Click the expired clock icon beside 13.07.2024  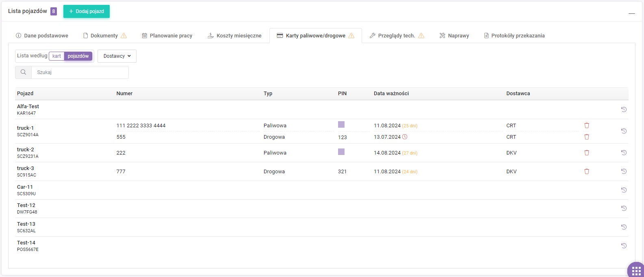405,137
